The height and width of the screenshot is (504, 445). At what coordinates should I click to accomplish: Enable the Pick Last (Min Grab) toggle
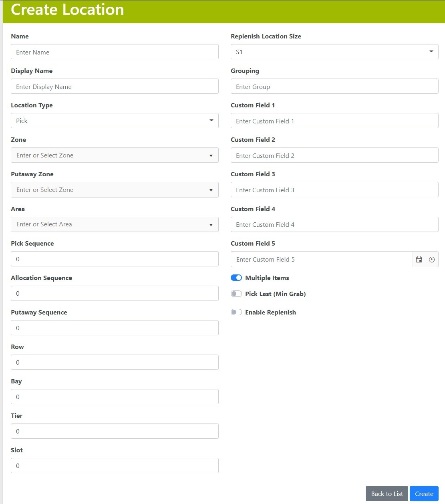tap(236, 294)
